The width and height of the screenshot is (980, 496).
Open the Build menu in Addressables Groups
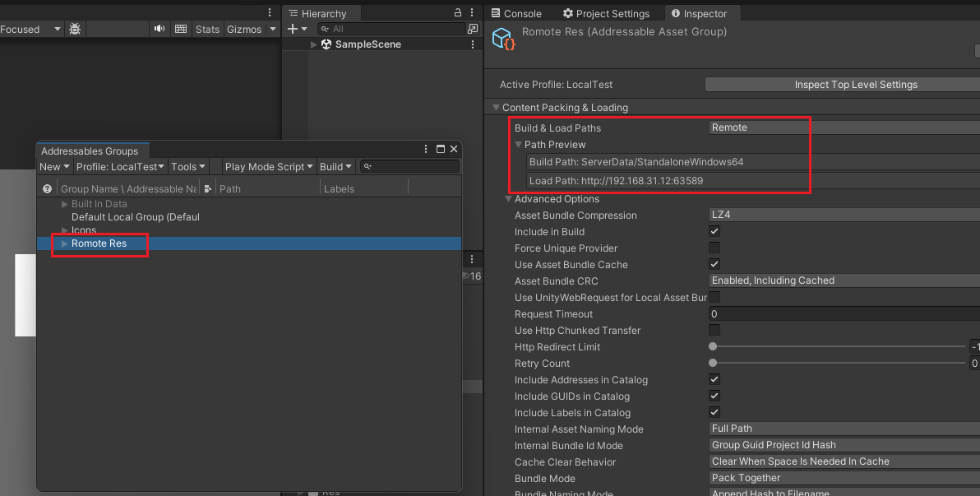tap(335, 166)
